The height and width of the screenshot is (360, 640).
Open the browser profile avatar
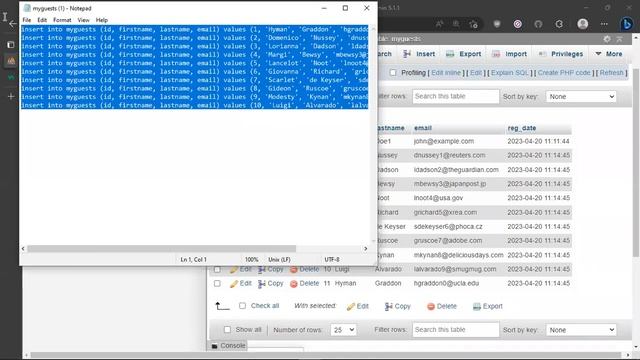point(583,24)
